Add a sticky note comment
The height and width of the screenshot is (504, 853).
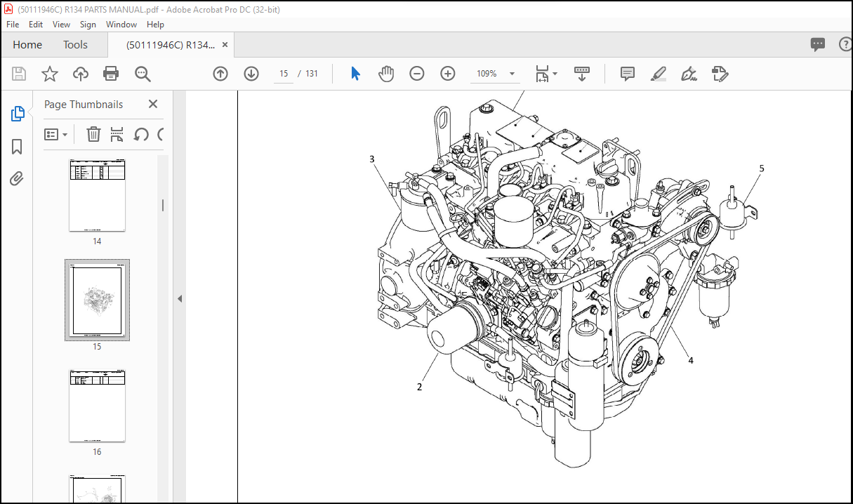pyautogui.click(x=628, y=74)
